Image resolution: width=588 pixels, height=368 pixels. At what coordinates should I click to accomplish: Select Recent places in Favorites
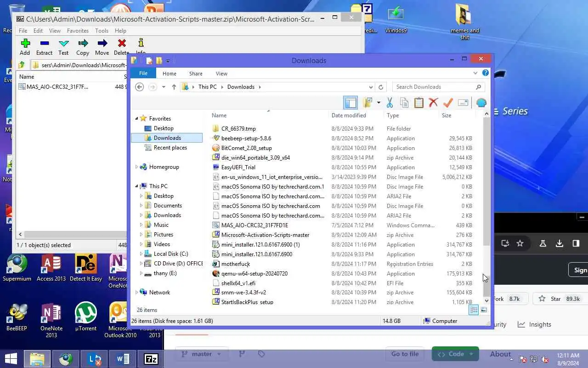(165, 148)
